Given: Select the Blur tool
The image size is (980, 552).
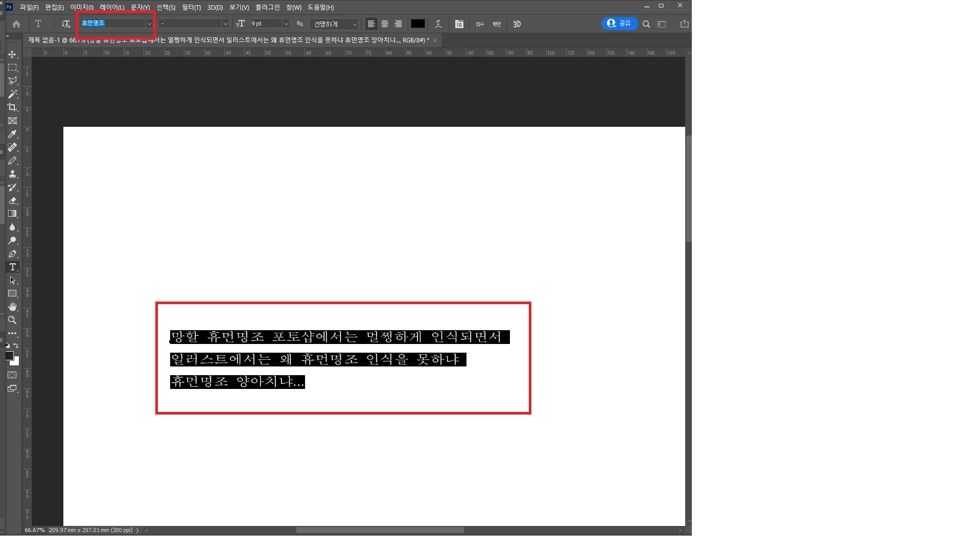Looking at the screenshot, I should point(12,227).
